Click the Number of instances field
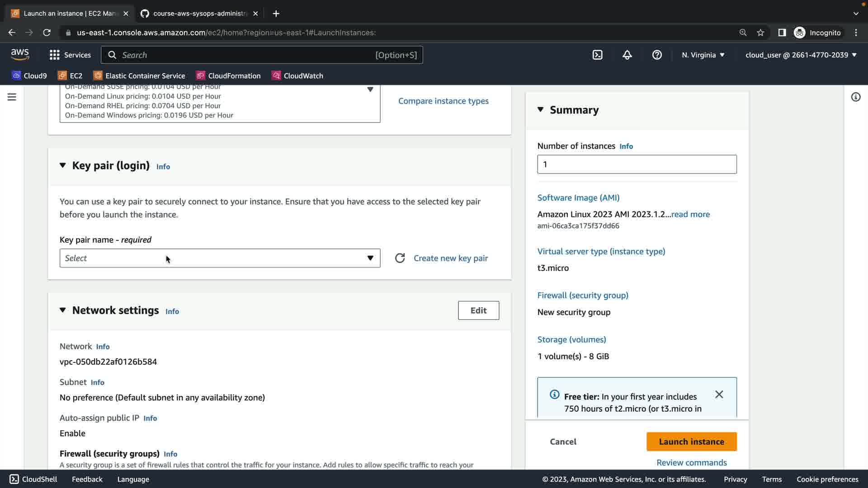The width and height of the screenshot is (868, 488). (637, 164)
